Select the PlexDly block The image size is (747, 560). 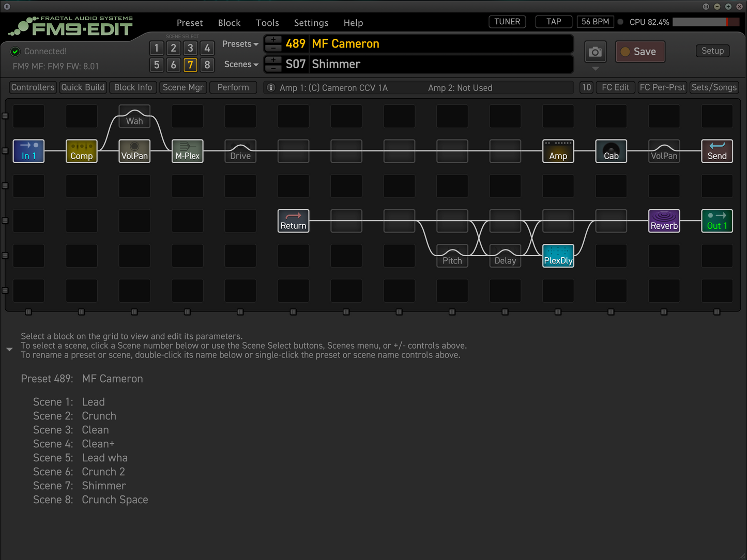558,256
